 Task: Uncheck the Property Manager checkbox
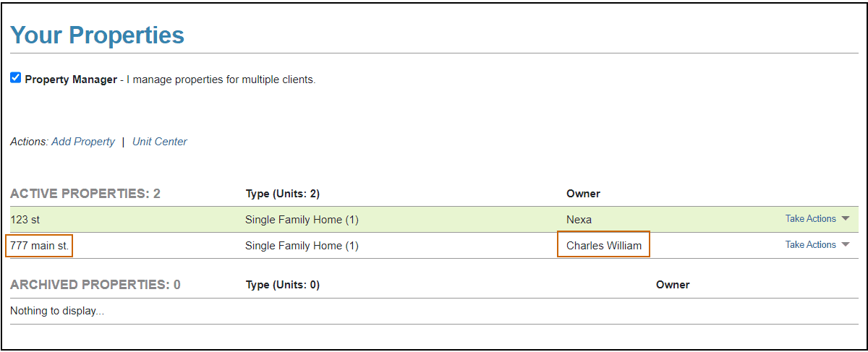16,78
